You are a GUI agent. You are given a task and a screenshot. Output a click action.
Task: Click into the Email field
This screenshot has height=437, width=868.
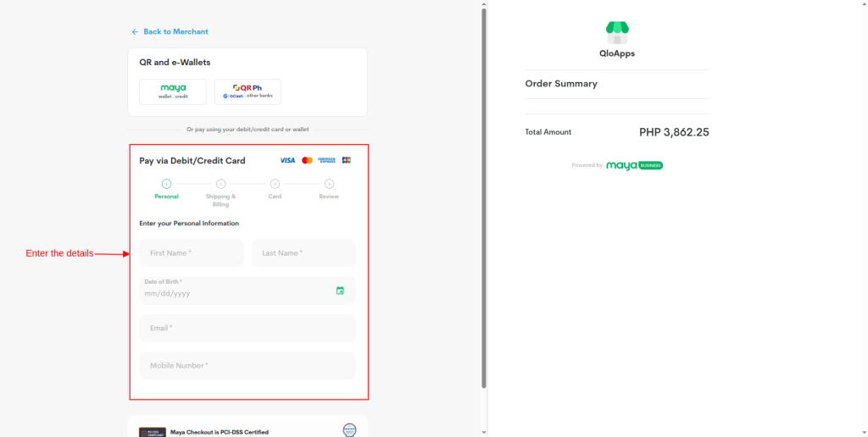(x=248, y=328)
